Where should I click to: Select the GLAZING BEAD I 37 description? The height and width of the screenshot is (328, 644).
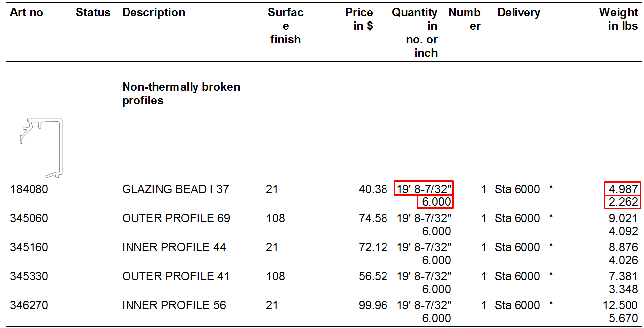tap(175, 189)
